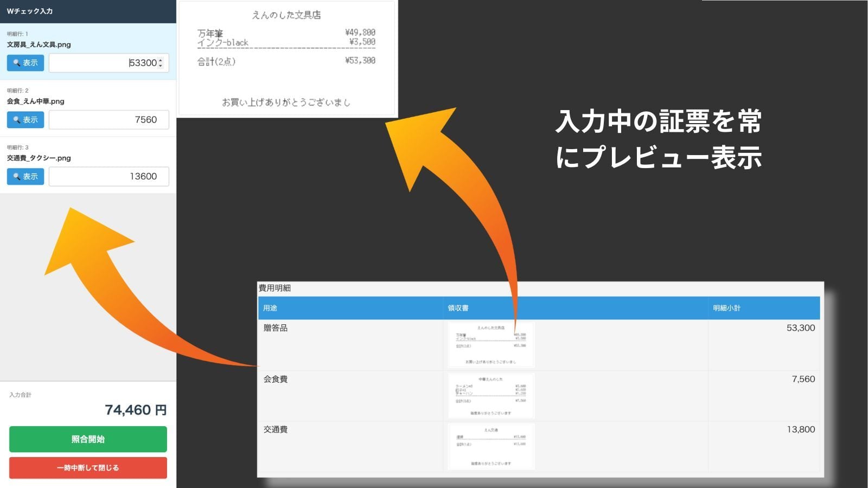Click the えんのした文具店 receipt preview

287,59
